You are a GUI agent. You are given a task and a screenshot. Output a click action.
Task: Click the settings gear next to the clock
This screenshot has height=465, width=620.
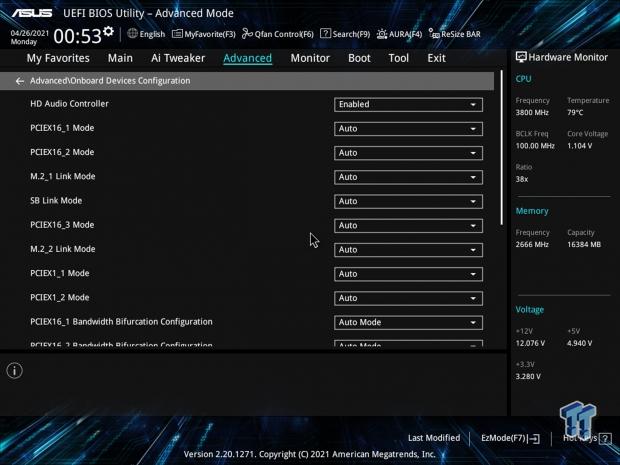tap(108, 31)
